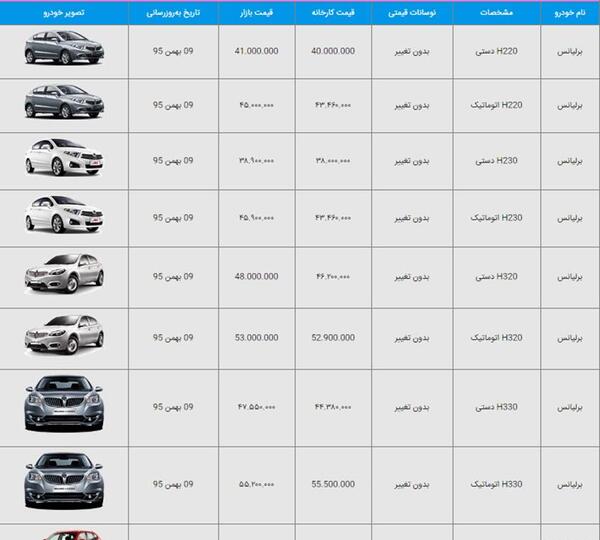Screen dimensions: 600x540
Task: Click the 09 بهمن 95 date in H220 دستی row
Action: 173,51
